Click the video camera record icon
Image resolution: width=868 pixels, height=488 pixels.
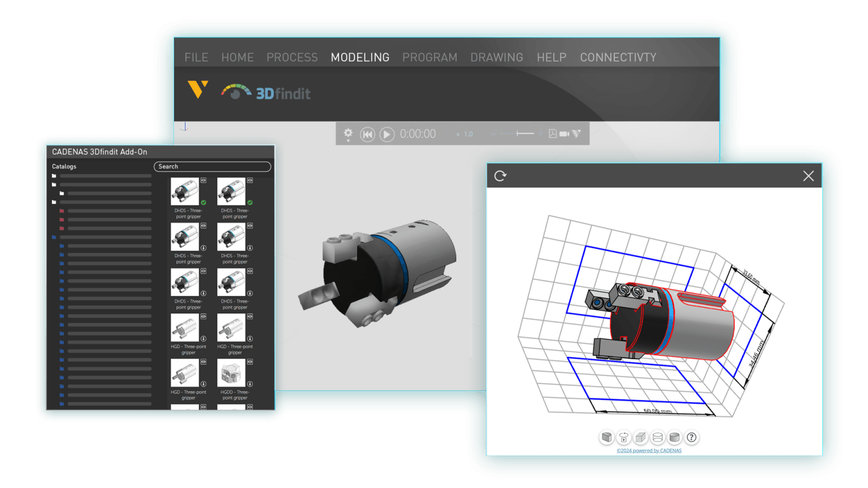point(564,134)
